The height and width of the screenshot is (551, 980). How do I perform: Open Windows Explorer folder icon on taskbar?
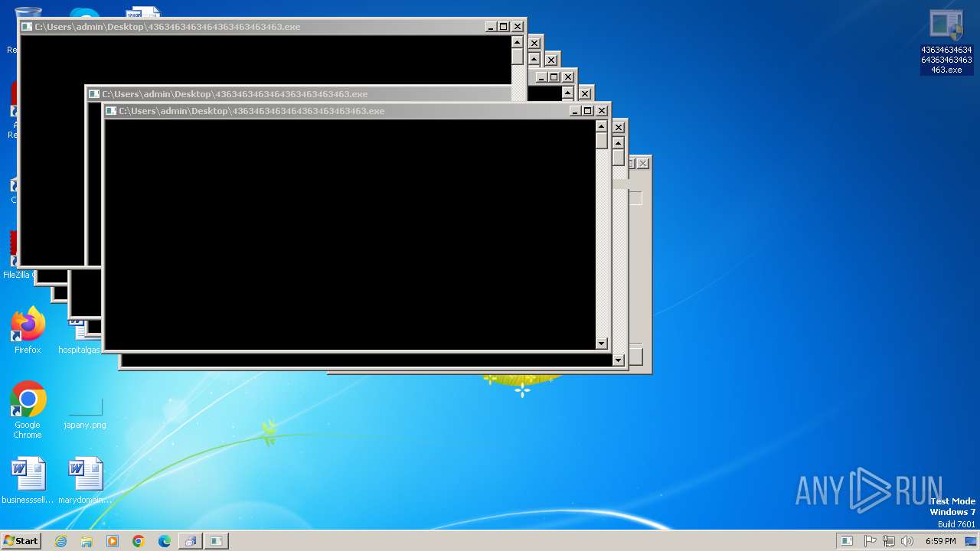pyautogui.click(x=87, y=541)
